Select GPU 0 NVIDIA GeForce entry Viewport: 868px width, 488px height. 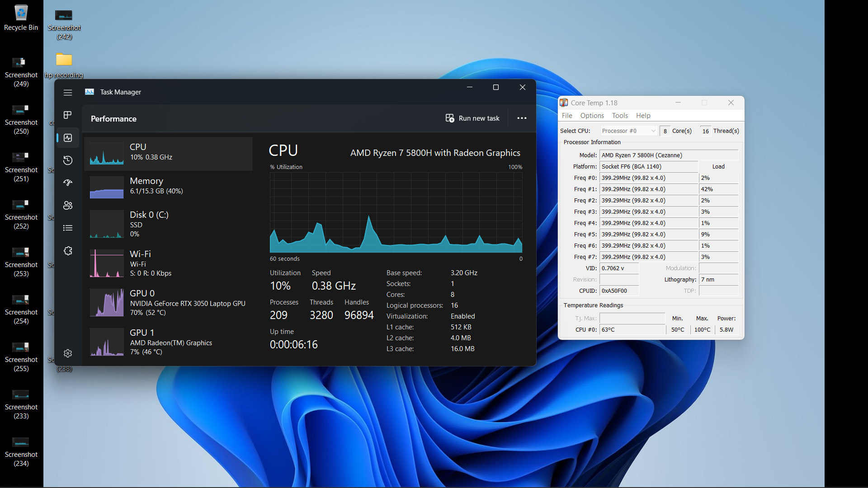point(168,302)
